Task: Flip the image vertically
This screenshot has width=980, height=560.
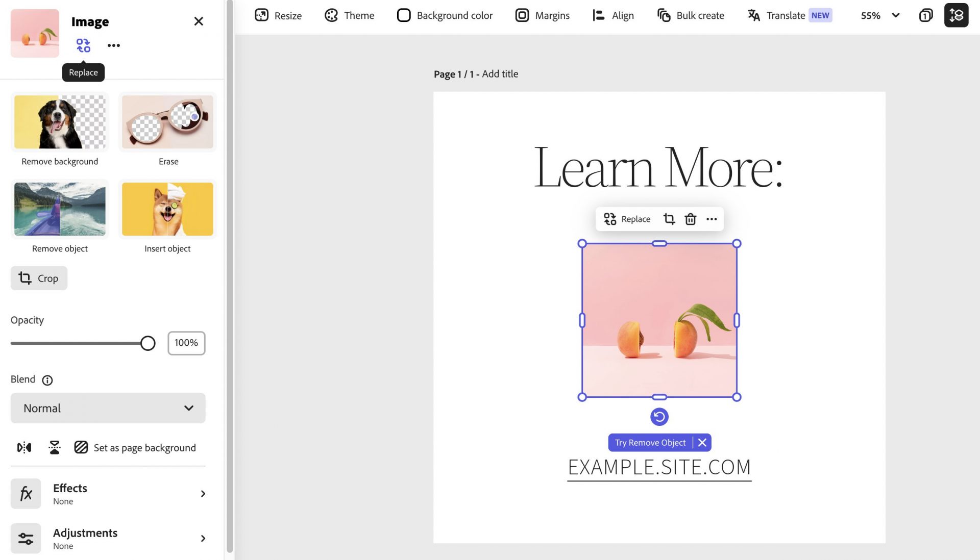Action: (x=54, y=447)
